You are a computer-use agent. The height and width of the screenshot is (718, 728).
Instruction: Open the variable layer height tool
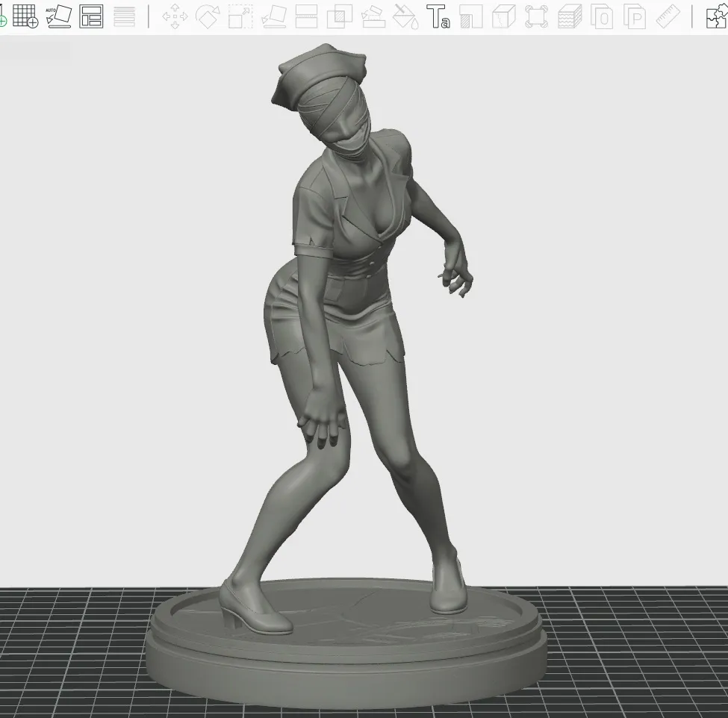tap(125, 16)
